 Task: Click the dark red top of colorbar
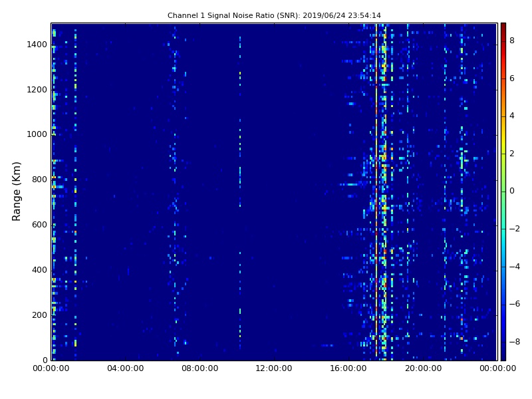(503, 29)
